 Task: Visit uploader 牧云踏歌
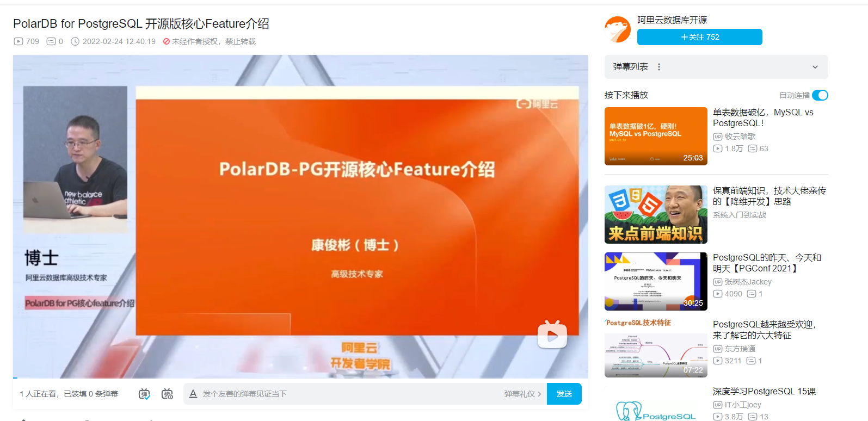click(740, 137)
